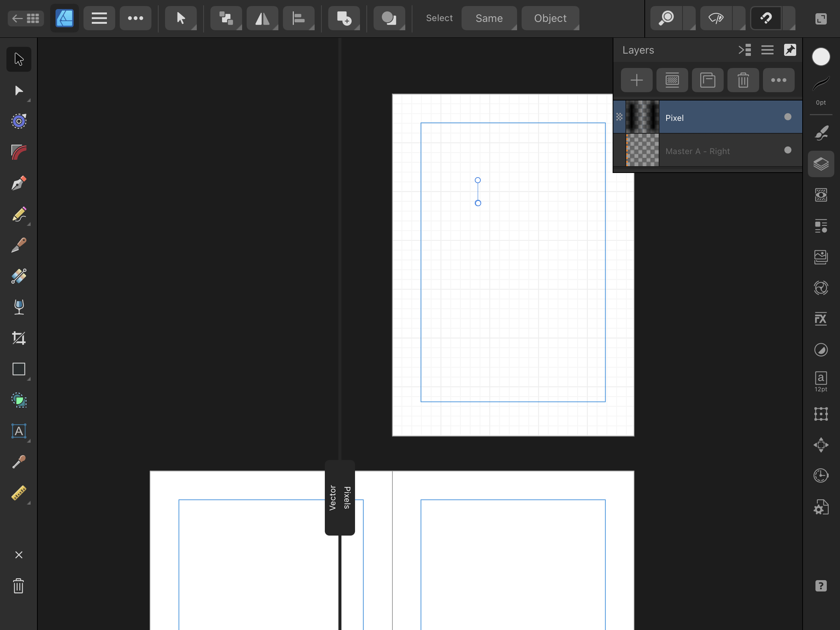Open the Text 12pt studio panel
The image size is (840, 630).
tap(821, 381)
